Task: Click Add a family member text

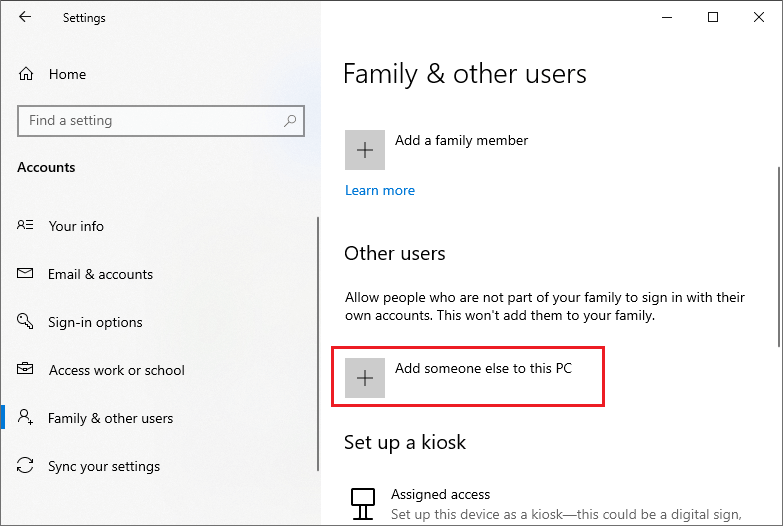Action: [x=461, y=140]
